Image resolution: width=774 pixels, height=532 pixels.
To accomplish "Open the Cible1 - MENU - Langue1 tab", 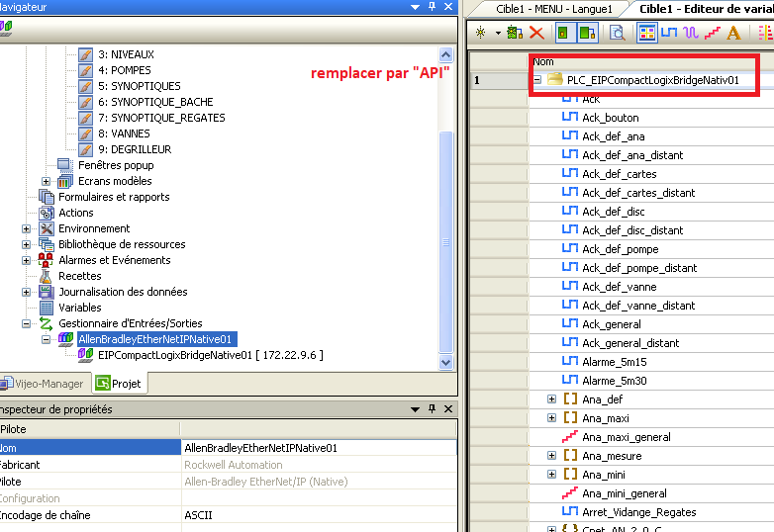I will tap(552, 8).
